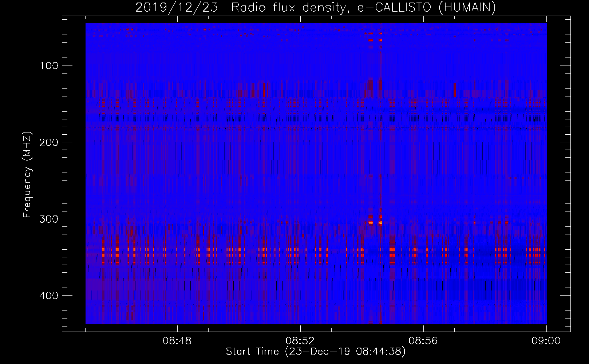The image size is (589, 364).
Task: Select the 'Radio flux density, e-CALLISTO (HUMAIN)' title text
Action: pos(363,7)
